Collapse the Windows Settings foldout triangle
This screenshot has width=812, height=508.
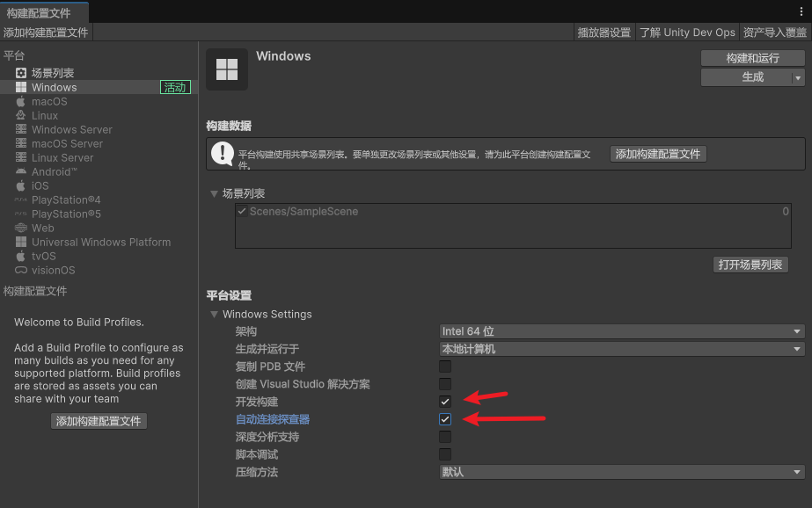[214, 314]
